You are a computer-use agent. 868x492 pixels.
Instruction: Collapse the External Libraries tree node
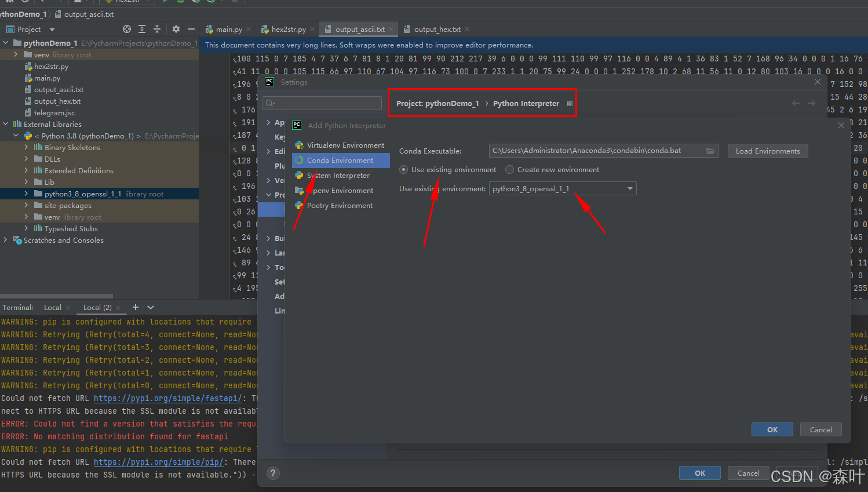pyautogui.click(x=5, y=124)
